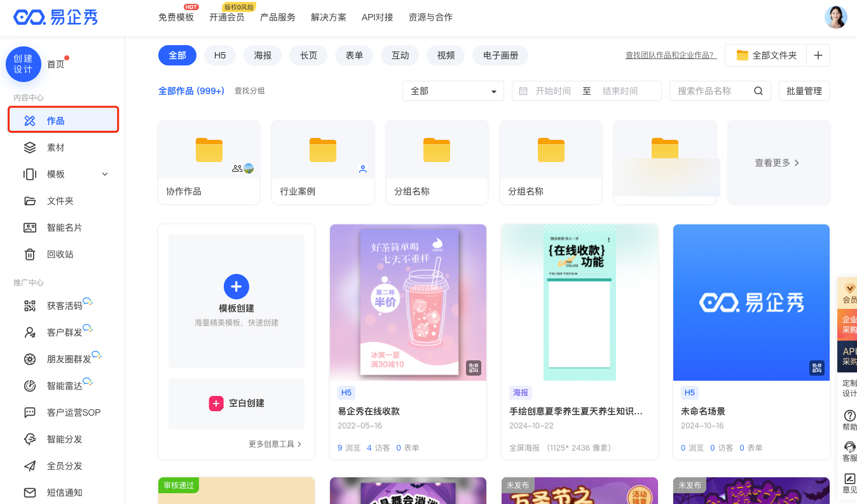Open 短信通知 in the sidebar

pyautogui.click(x=64, y=493)
